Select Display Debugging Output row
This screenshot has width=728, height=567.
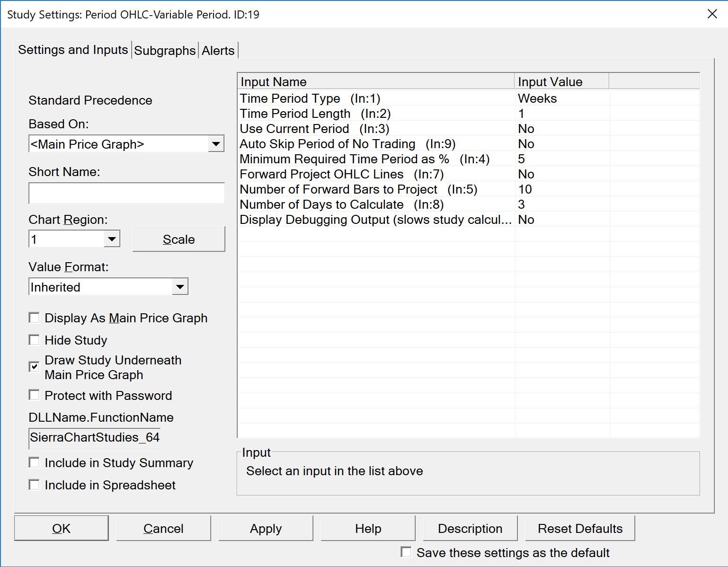pyautogui.click(x=469, y=220)
